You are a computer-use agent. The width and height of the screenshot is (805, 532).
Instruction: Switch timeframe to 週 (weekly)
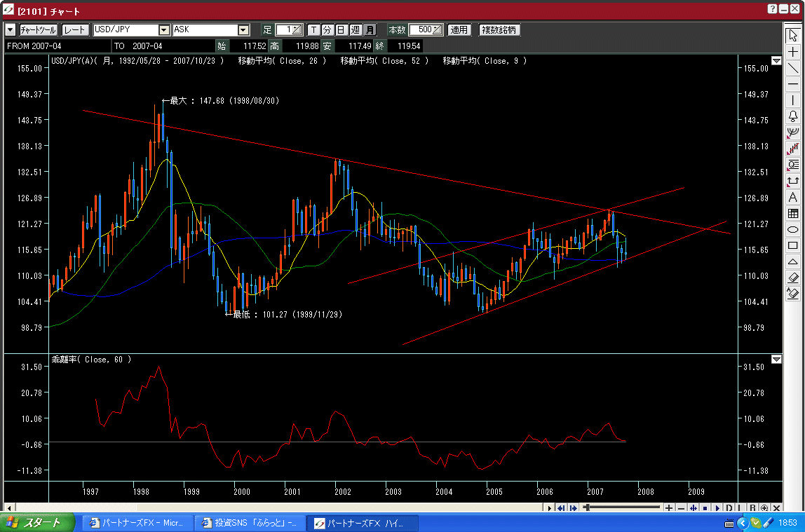point(356,30)
